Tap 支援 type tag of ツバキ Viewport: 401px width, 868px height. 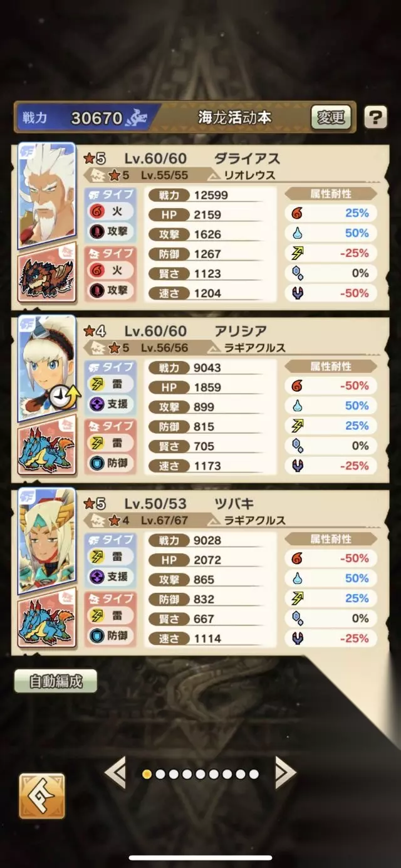coord(109,577)
